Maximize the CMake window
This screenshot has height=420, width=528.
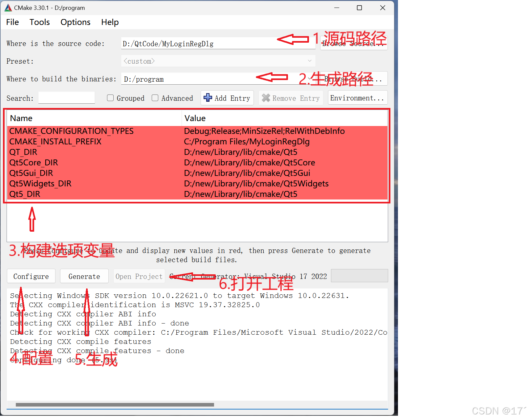point(360,8)
